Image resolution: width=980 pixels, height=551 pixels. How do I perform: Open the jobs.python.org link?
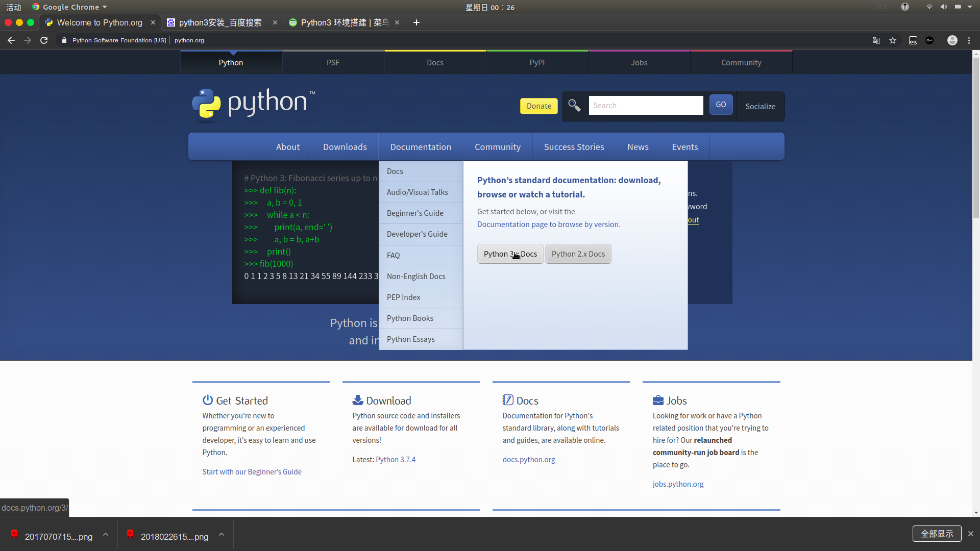(678, 484)
